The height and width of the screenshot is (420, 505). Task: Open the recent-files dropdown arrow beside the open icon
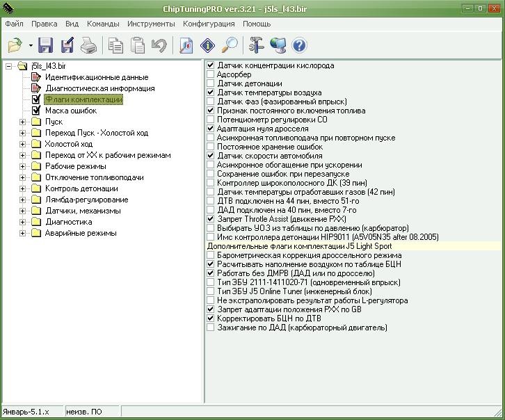coord(31,45)
